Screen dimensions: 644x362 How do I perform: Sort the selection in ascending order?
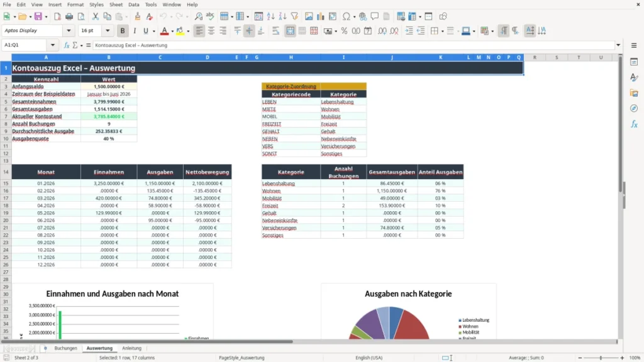[270, 16]
